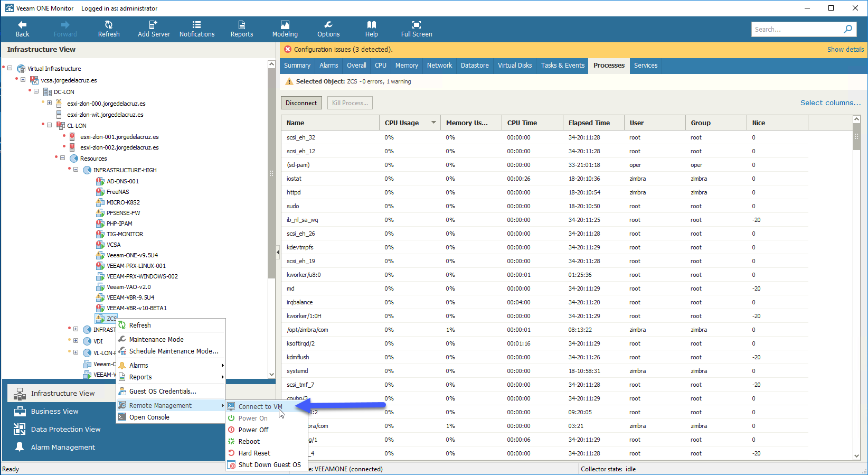Sort by CPU Usage column header
Screen dimensions: 868x475
pyautogui.click(x=410, y=123)
